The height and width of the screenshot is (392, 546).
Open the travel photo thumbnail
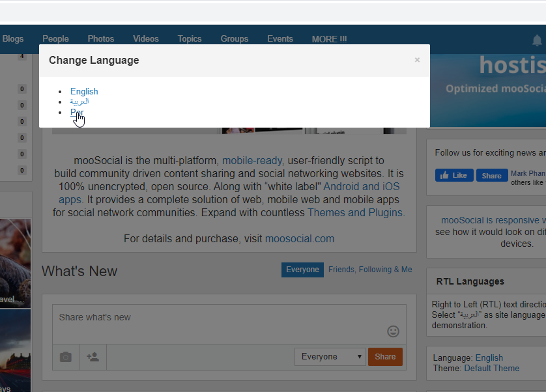pyautogui.click(x=16, y=263)
